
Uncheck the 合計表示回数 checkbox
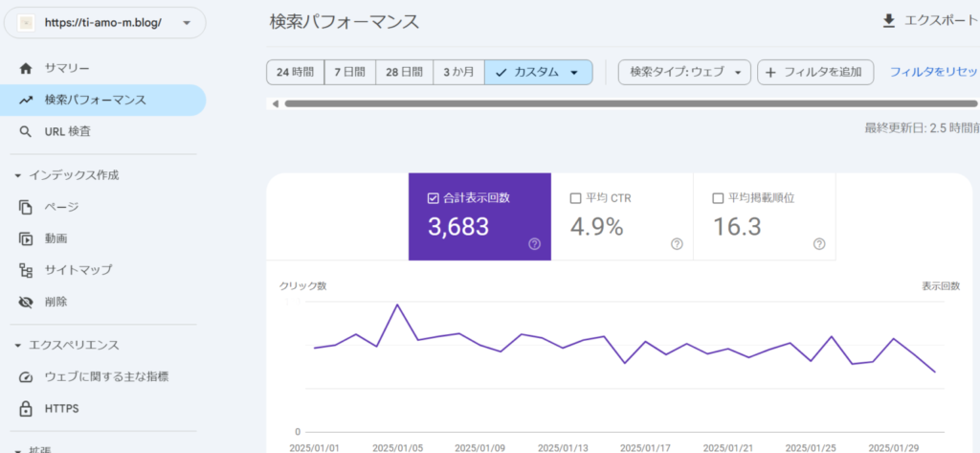click(x=433, y=198)
